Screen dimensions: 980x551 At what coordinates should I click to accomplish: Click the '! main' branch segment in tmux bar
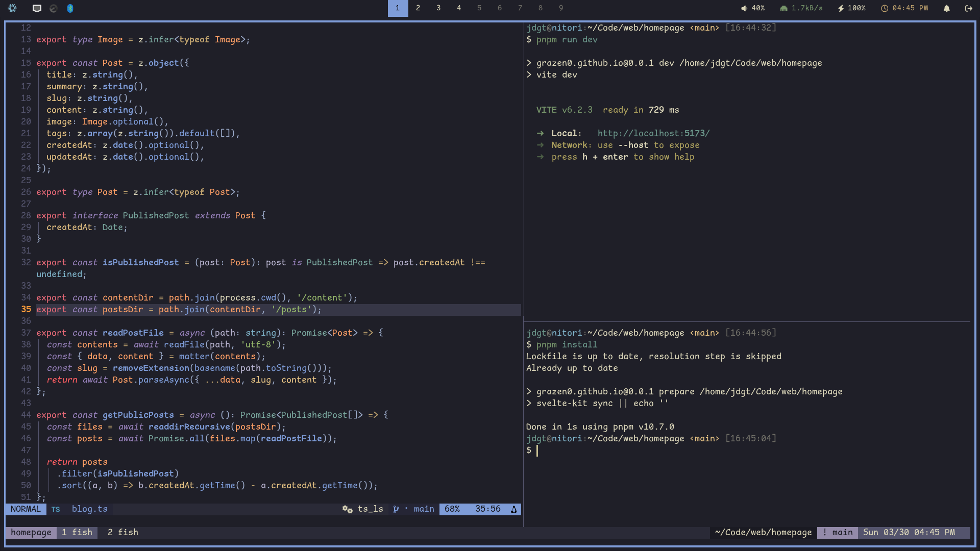tap(838, 532)
